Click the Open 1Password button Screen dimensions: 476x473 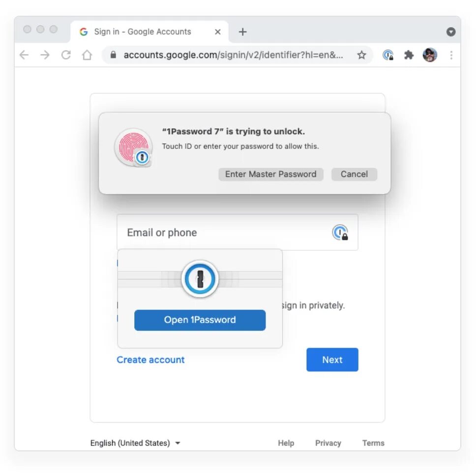200,320
